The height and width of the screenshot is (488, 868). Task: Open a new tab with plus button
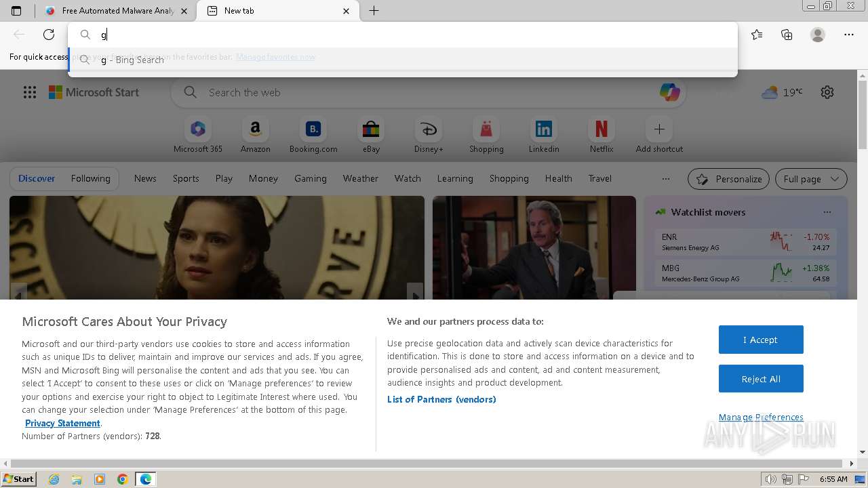(x=374, y=11)
